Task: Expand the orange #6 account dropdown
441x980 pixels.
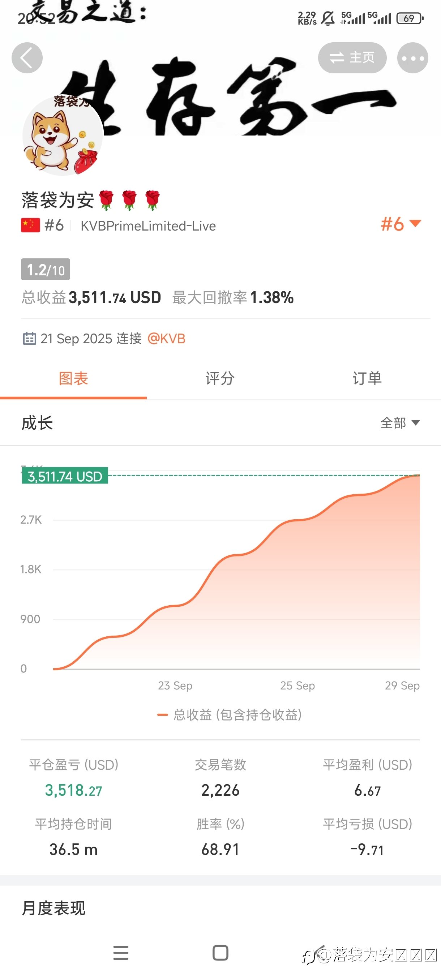Action: tap(401, 224)
